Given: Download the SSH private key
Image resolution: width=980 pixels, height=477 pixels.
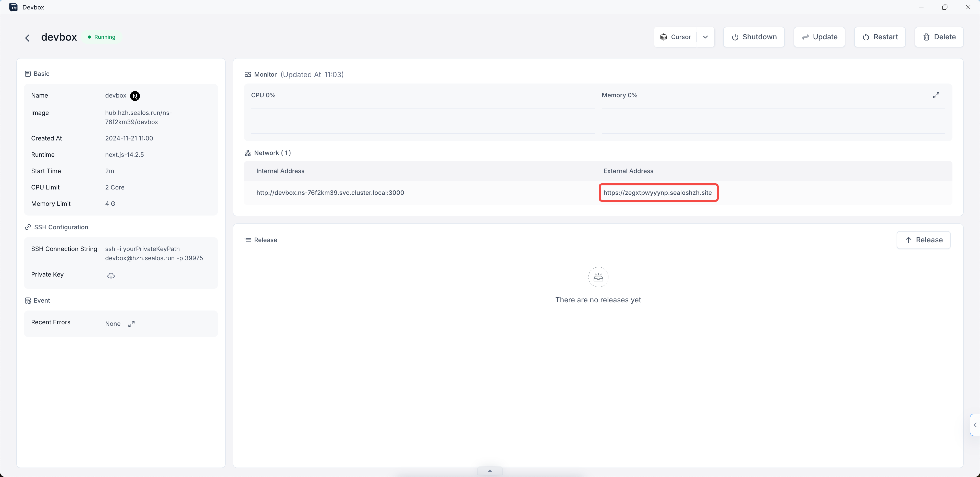Looking at the screenshot, I should click(x=111, y=276).
